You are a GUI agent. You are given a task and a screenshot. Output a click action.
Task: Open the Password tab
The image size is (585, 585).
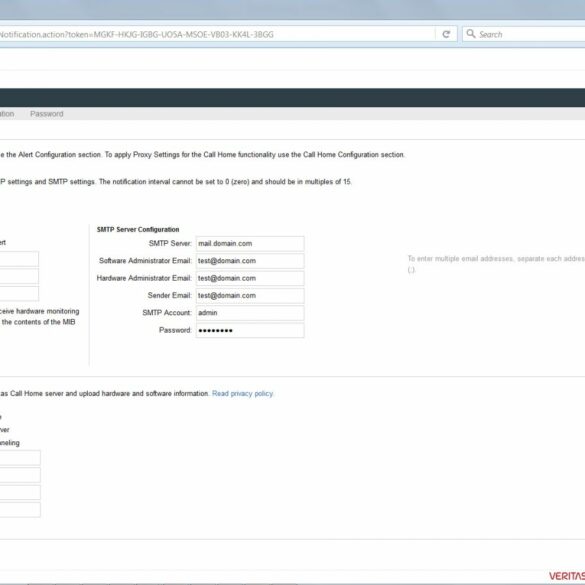pyautogui.click(x=47, y=114)
